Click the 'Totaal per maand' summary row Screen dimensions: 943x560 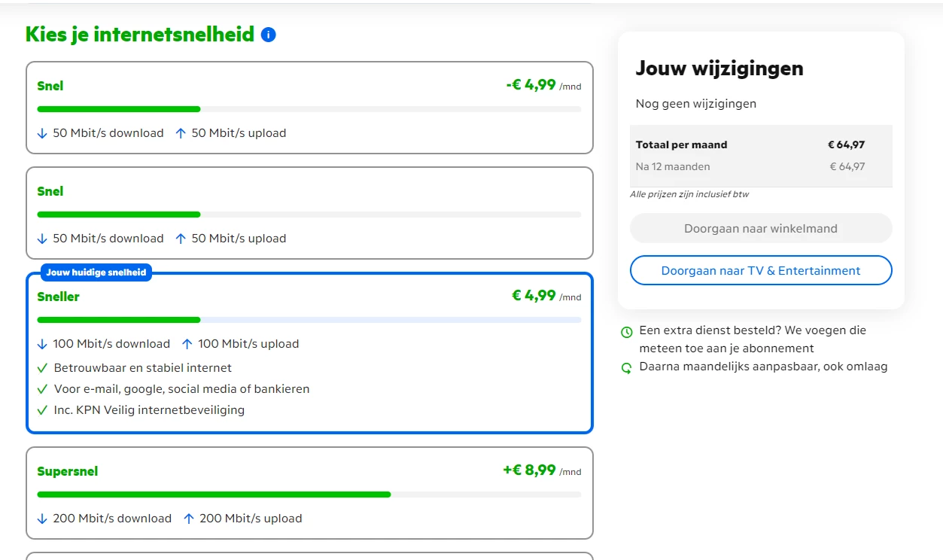click(760, 145)
